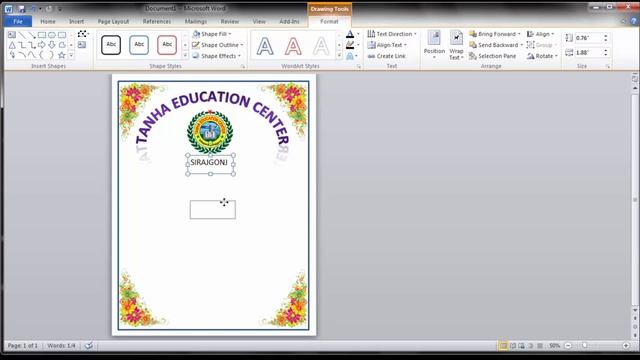Click the Shape Width input field
The image size is (640, 360).
click(589, 53)
